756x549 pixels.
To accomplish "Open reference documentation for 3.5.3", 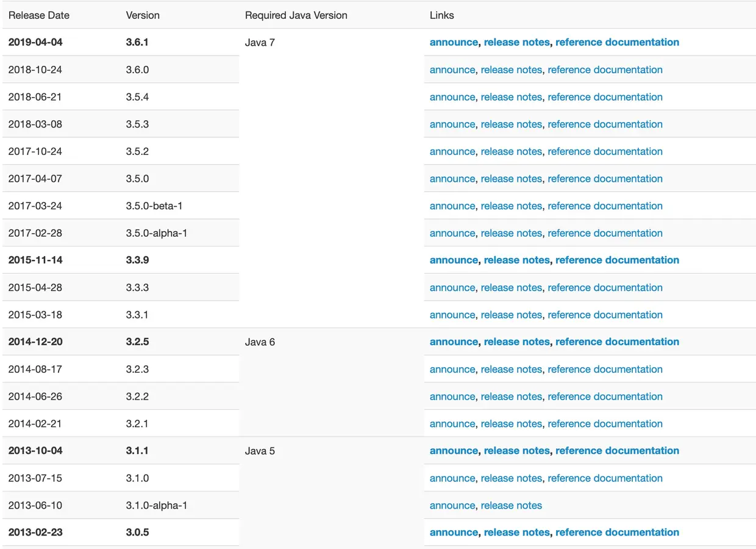I will coord(605,124).
